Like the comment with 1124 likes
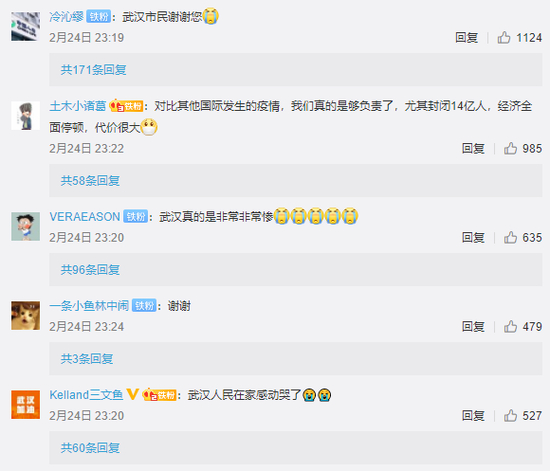550x471 pixels. click(504, 37)
